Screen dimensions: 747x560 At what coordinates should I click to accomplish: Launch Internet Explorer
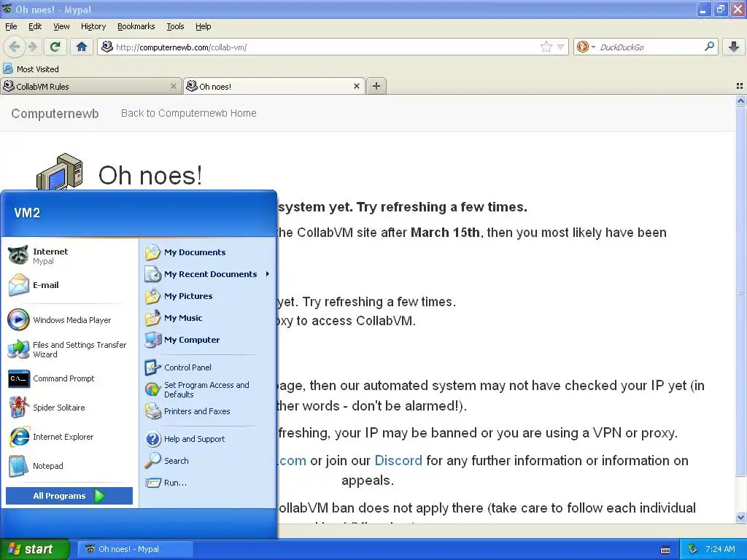coord(70,437)
